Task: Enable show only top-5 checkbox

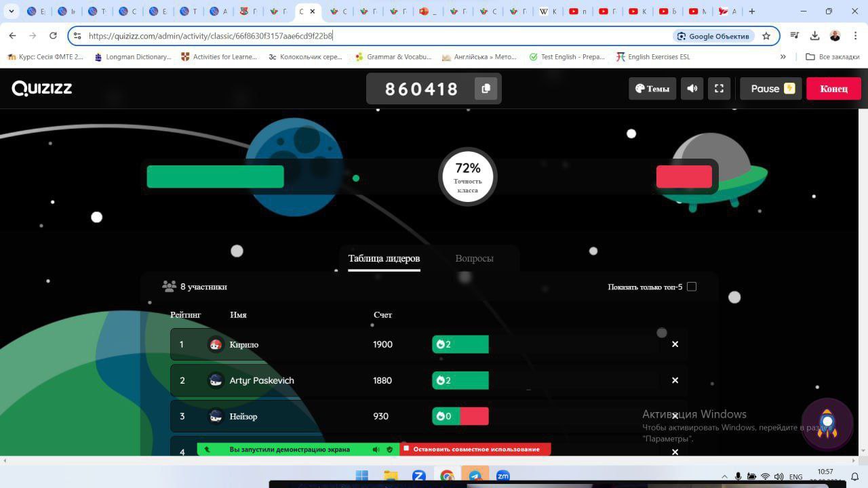Action: [x=692, y=287]
